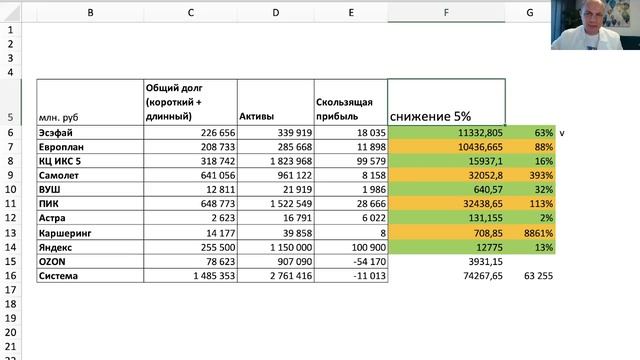Viewport: 640px width, 360px height.
Task: Click profit value 99 579
Action: coord(351,161)
